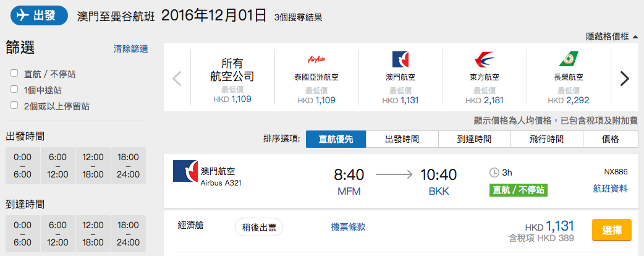Show previous airlines with left arrow
Screen dimensions: 644x256
[x=177, y=79]
